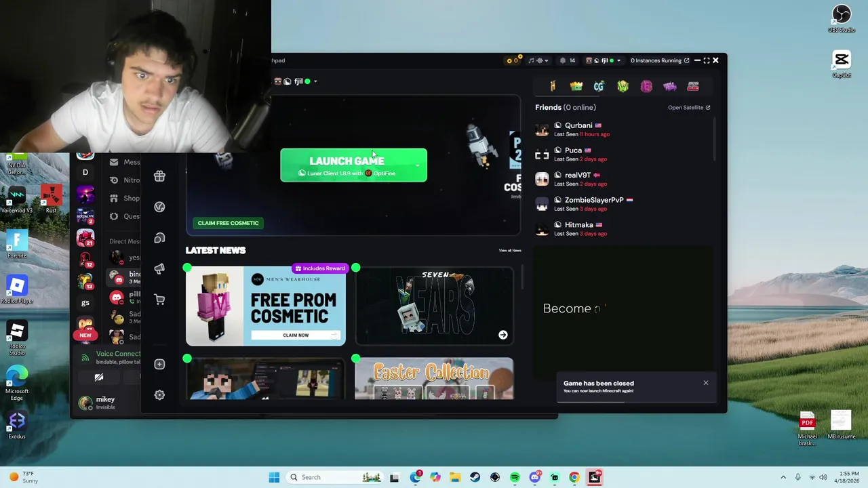Toggle Discord camera off icon
Screen dimensions: 868x488
click(x=99, y=378)
